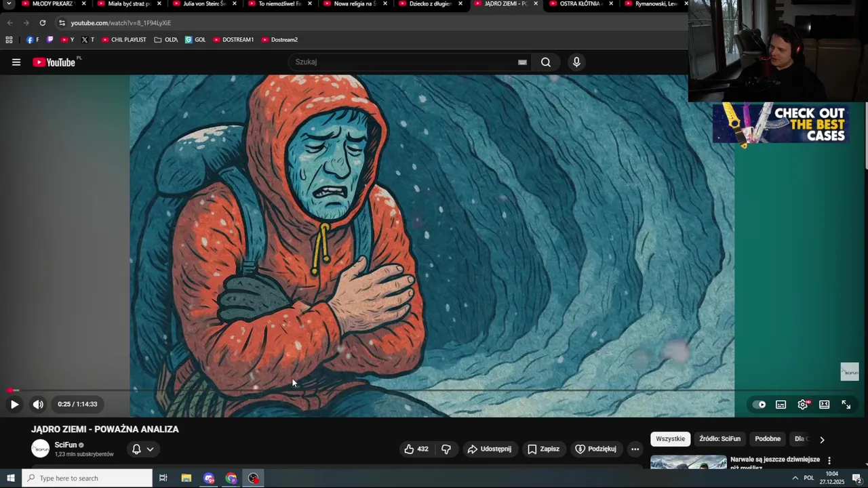Select the Wszystkie filter chip
The height and width of the screenshot is (488, 868).
click(x=671, y=439)
